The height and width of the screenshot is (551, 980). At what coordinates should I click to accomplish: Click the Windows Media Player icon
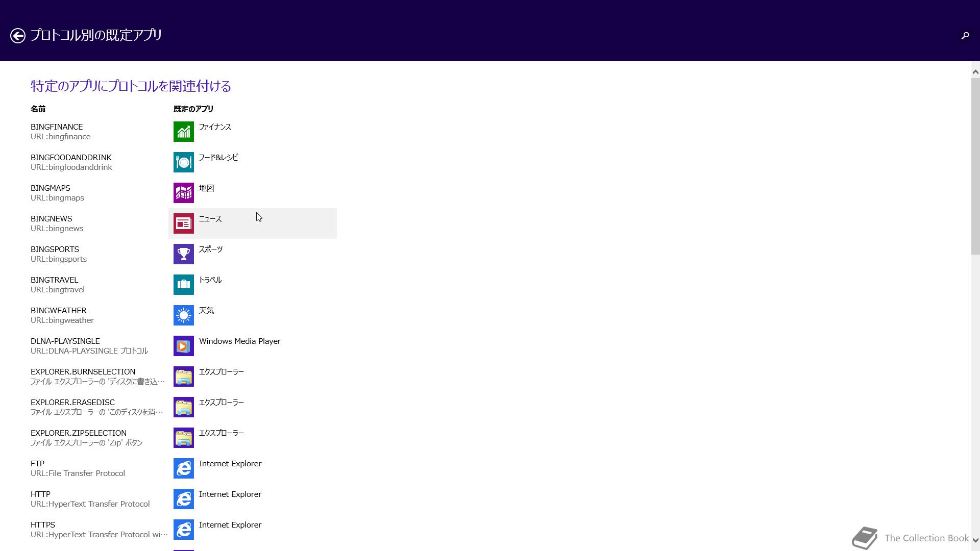184,346
